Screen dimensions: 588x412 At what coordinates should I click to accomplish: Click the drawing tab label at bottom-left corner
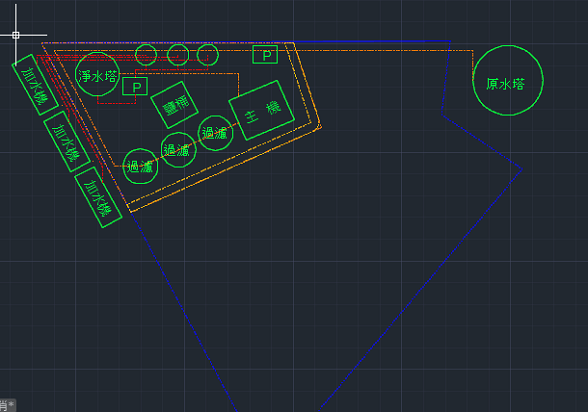pyautogui.click(x=8, y=405)
